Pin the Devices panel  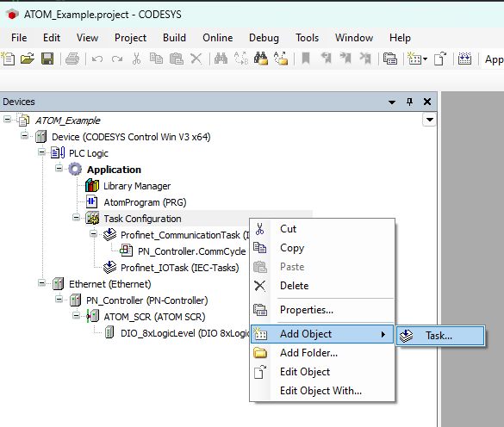tap(409, 102)
